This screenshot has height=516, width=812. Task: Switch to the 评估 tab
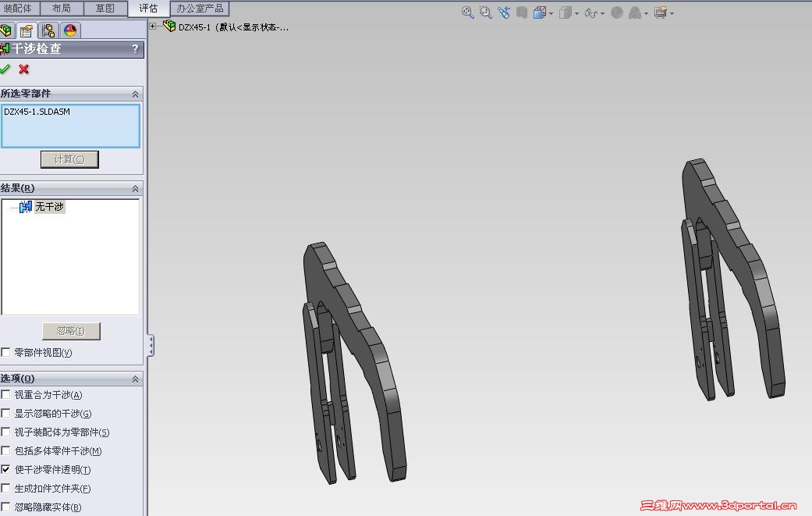[x=149, y=9]
